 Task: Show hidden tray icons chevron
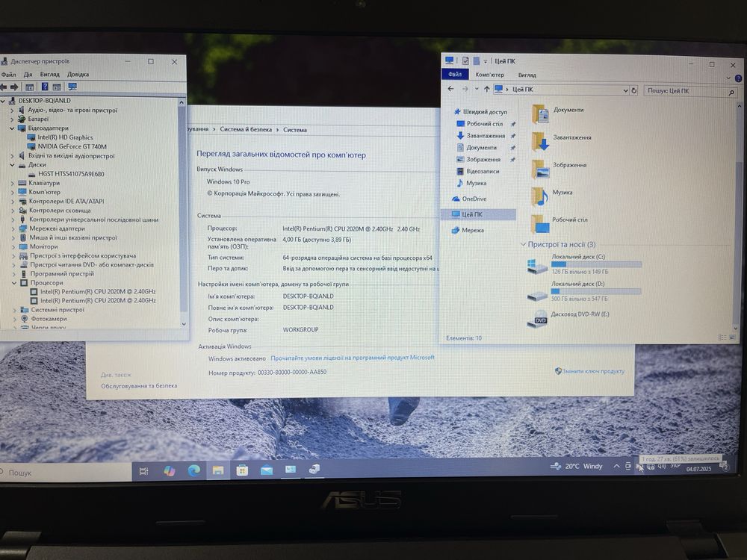tap(616, 466)
